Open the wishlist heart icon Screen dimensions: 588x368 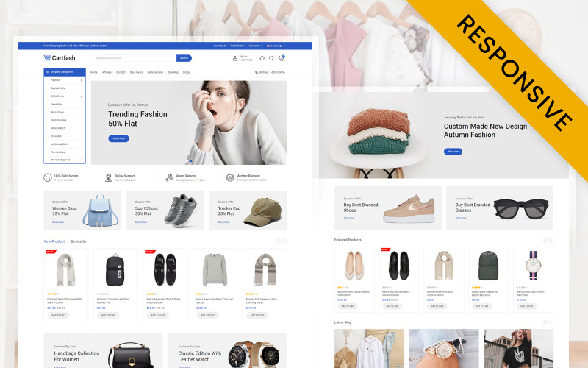click(271, 58)
